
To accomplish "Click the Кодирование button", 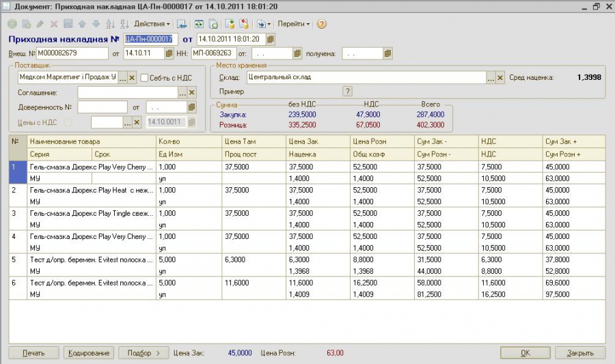I will pos(89,353).
